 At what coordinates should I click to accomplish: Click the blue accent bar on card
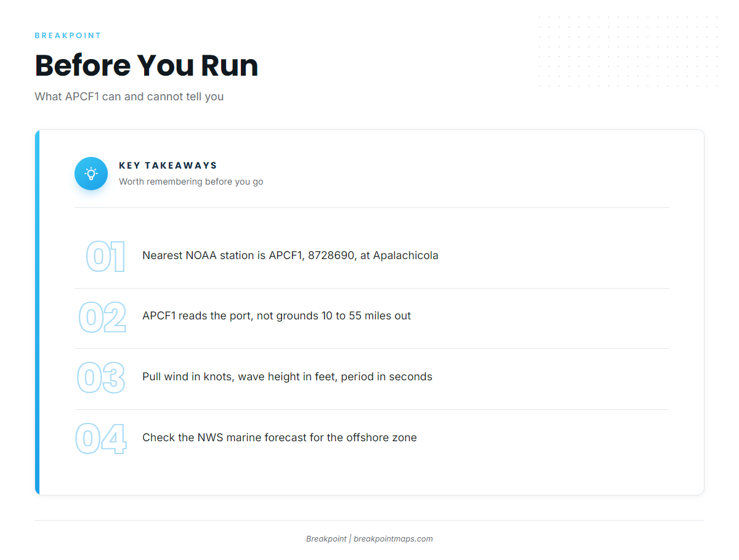pos(37,312)
